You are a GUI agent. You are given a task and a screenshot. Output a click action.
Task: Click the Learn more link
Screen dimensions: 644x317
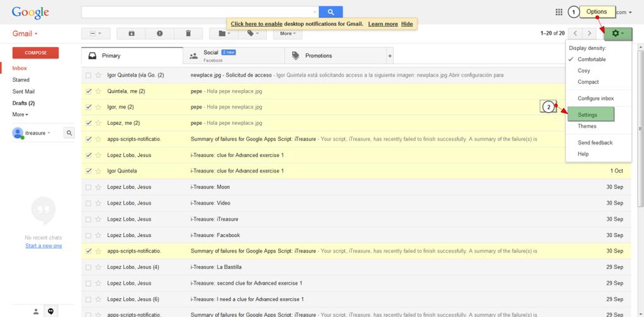click(383, 24)
